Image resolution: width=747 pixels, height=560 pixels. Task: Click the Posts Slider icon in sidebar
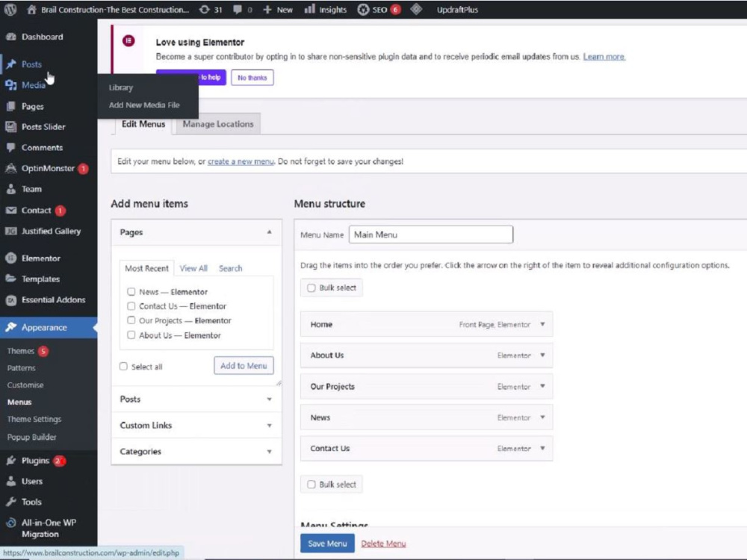click(x=11, y=127)
